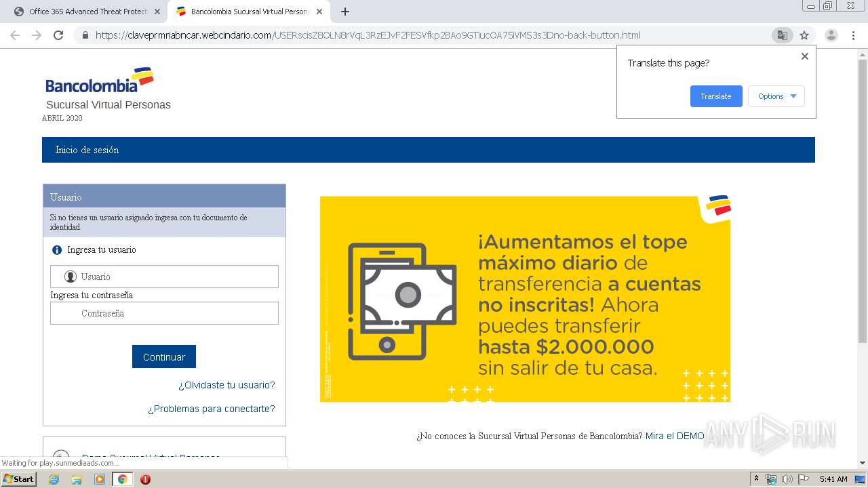
Task: Click the Chrome taskbar icon
Action: tap(122, 479)
